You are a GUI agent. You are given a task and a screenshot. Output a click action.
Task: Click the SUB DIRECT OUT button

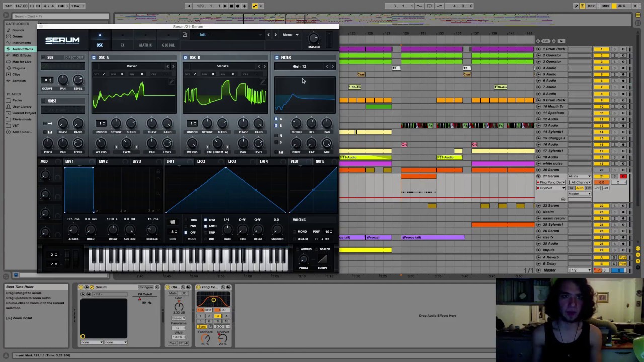pyautogui.click(x=74, y=57)
